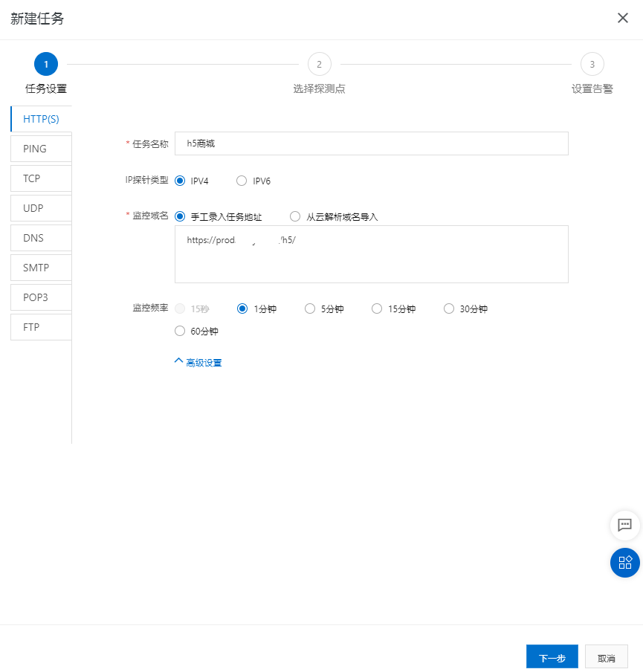
Task: Click the blue next step button
Action: (552, 658)
